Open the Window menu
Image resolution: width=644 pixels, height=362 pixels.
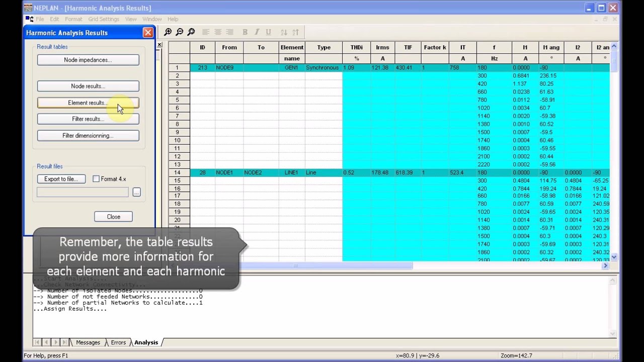click(152, 19)
